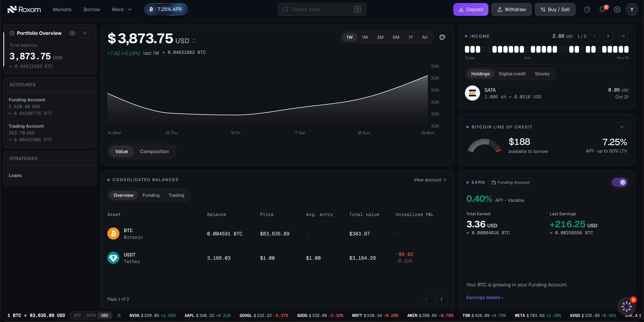Set chart range to 1M
Viewport: 644px width, 322px height.
click(x=365, y=37)
